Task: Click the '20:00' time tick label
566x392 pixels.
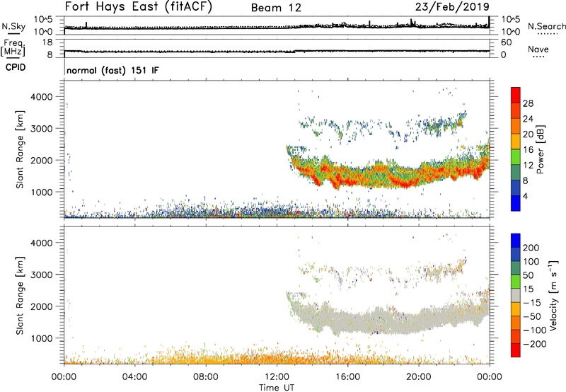Action: tap(419, 377)
